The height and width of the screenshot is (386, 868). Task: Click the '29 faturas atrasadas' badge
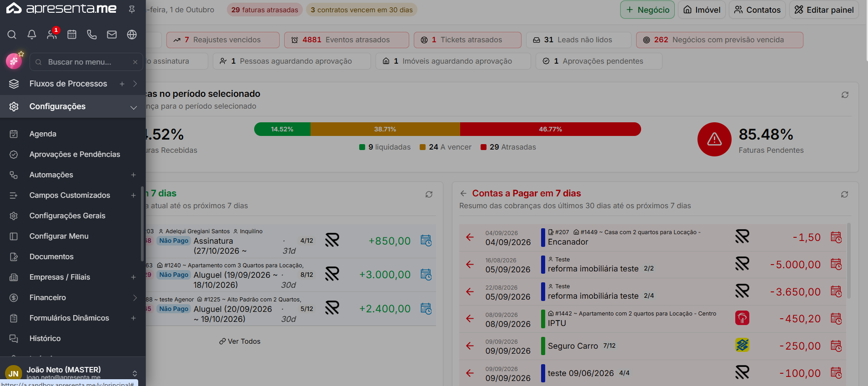tap(265, 10)
